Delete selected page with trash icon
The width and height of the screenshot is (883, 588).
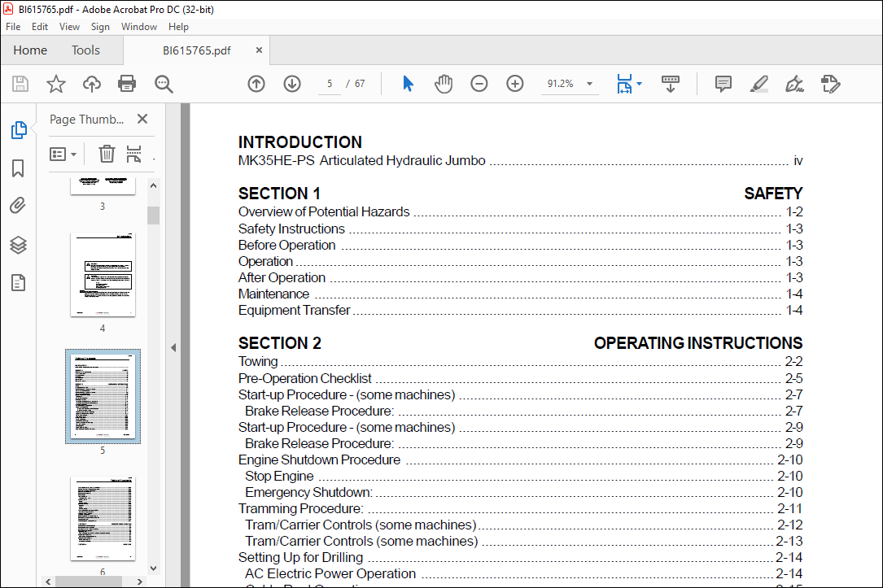107,154
